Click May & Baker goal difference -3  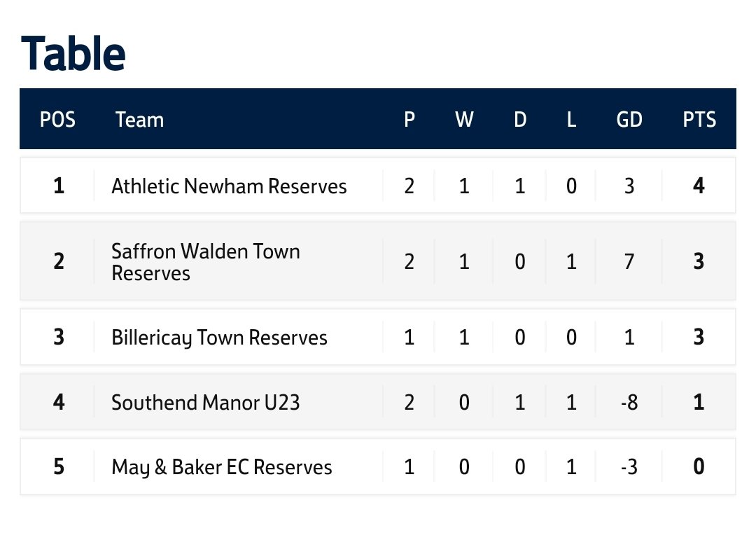point(629,467)
